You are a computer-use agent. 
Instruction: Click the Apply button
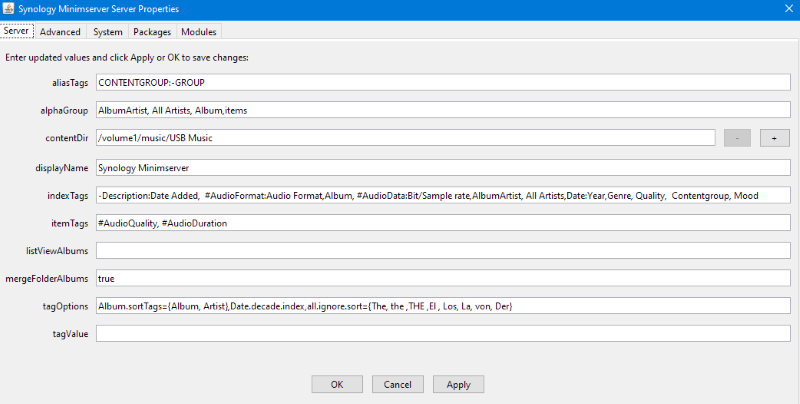(458, 384)
